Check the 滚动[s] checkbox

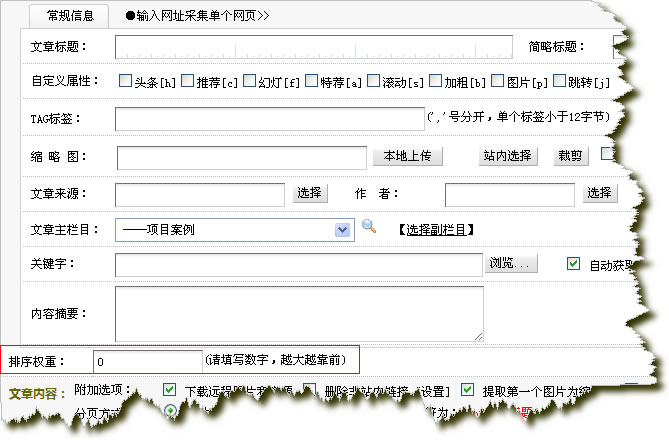[x=374, y=81]
